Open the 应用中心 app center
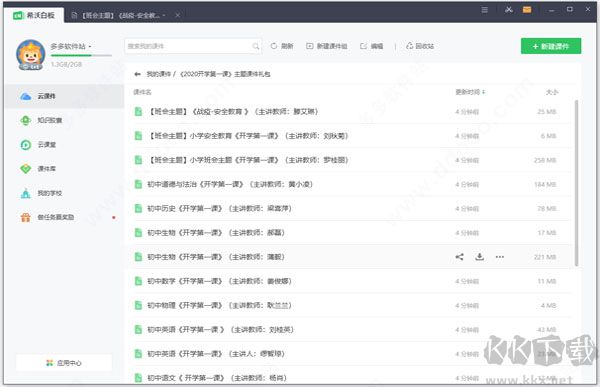 pos(64,363)
